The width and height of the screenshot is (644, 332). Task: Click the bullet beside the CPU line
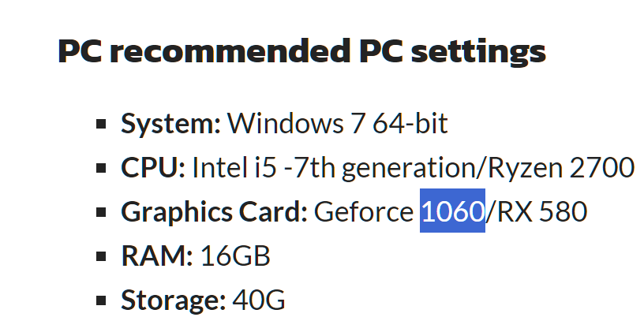pyautogui.click(x=101, y=168)
